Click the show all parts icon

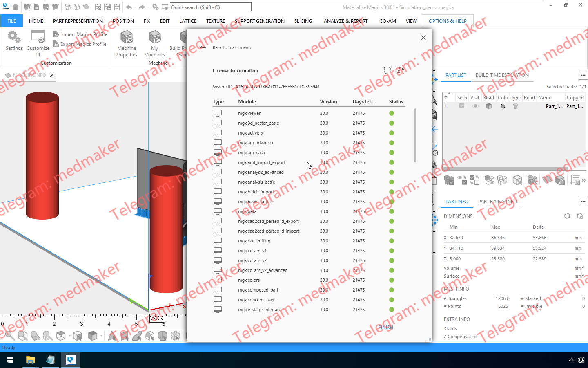(490, 180)
